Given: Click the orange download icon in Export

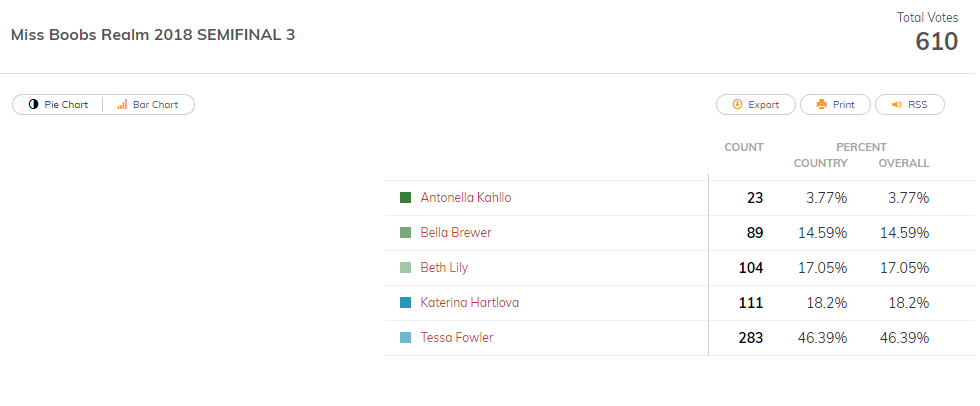Looking at the screenshot, I should (737, 104).
